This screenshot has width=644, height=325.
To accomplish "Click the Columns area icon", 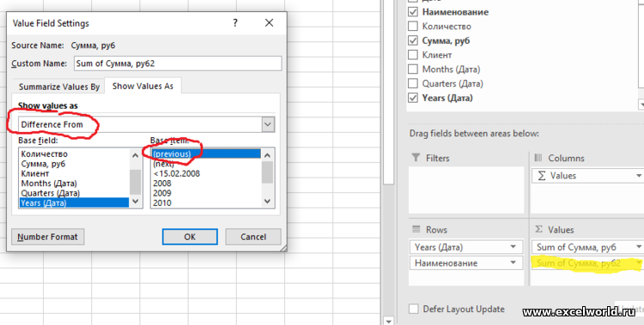I will (x=538, y=158).
